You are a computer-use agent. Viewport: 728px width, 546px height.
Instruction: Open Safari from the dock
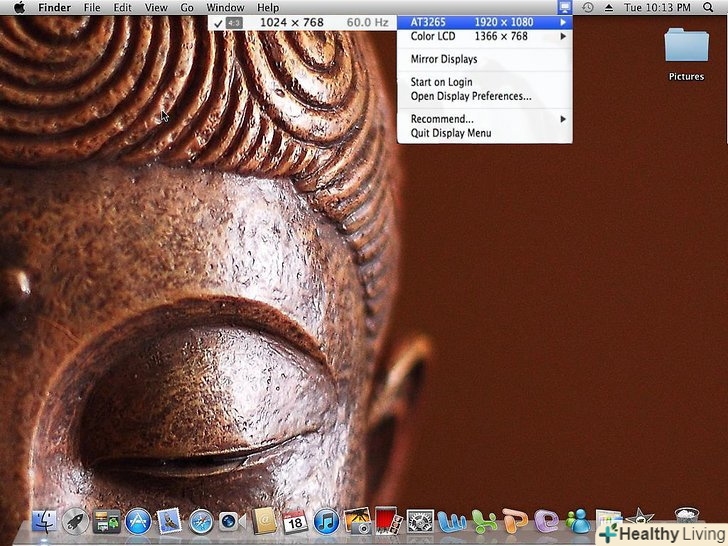pos(201,521)
